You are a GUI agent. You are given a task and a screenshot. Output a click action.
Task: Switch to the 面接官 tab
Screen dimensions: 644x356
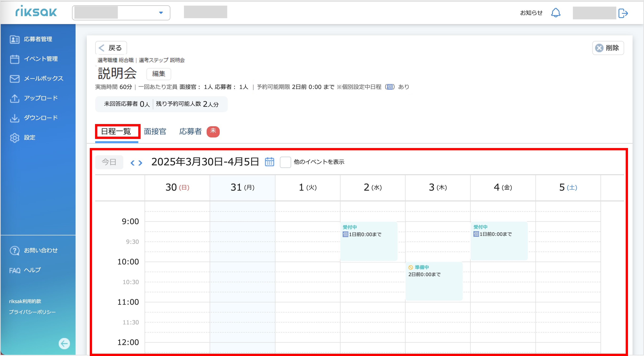[x=155, y=131]
